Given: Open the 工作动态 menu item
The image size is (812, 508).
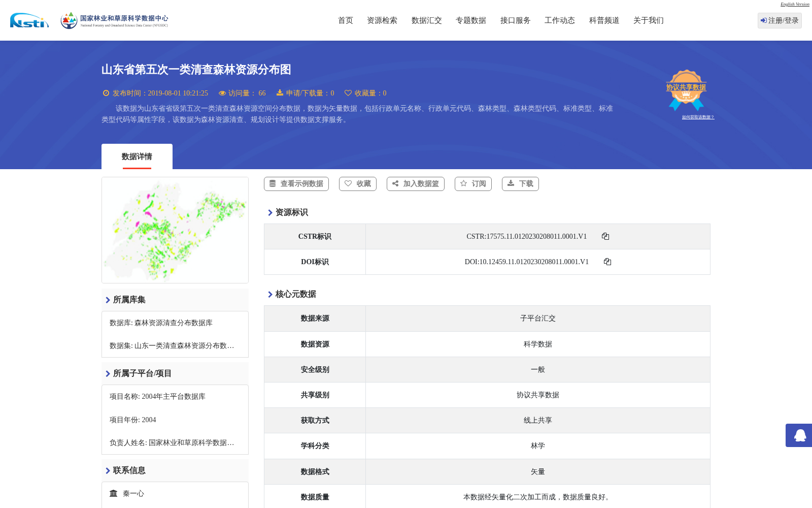Looking at the screenshot, I should tap(560, 20).
